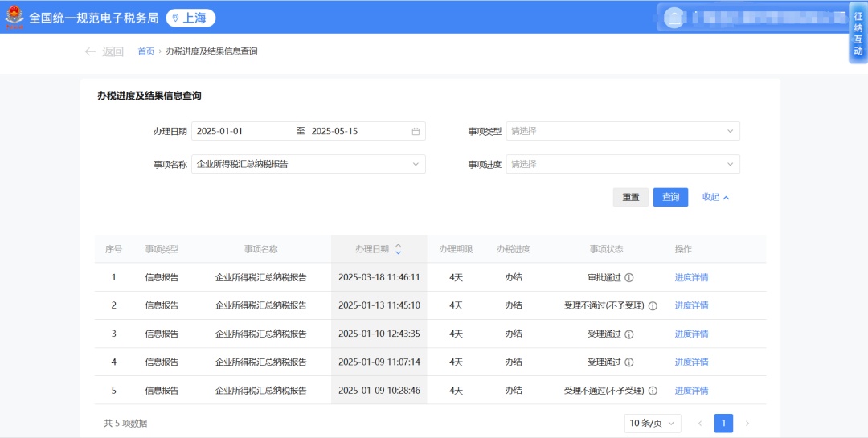Click info icon in row 4 status
Image resolution: width=868 pixels, height=438 pixels.
tap(629, 362)
